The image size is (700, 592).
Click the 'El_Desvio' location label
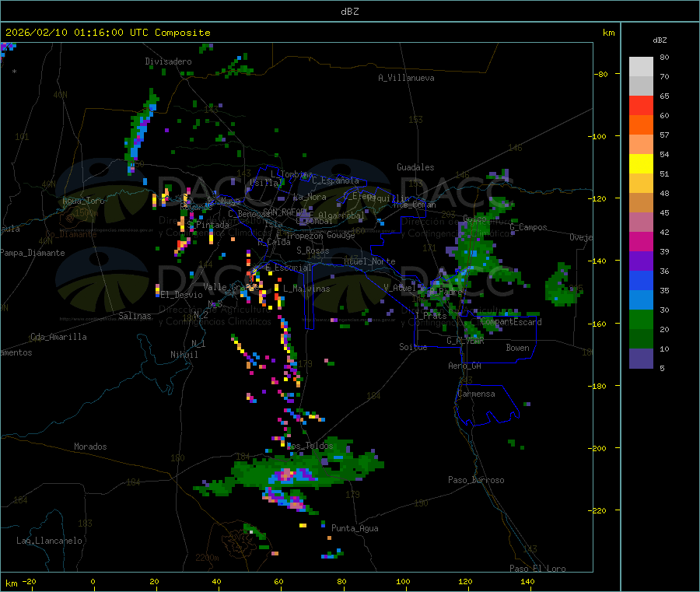point(181,295)
